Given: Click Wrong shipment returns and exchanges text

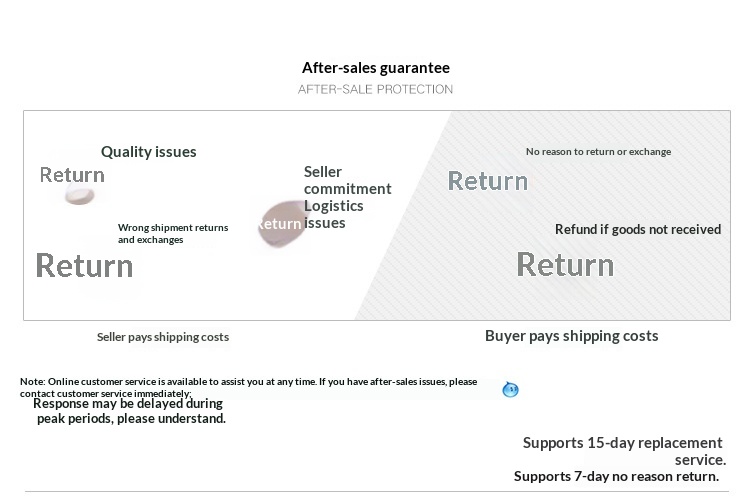Looking at the screenshot, I should click(172, 234).
